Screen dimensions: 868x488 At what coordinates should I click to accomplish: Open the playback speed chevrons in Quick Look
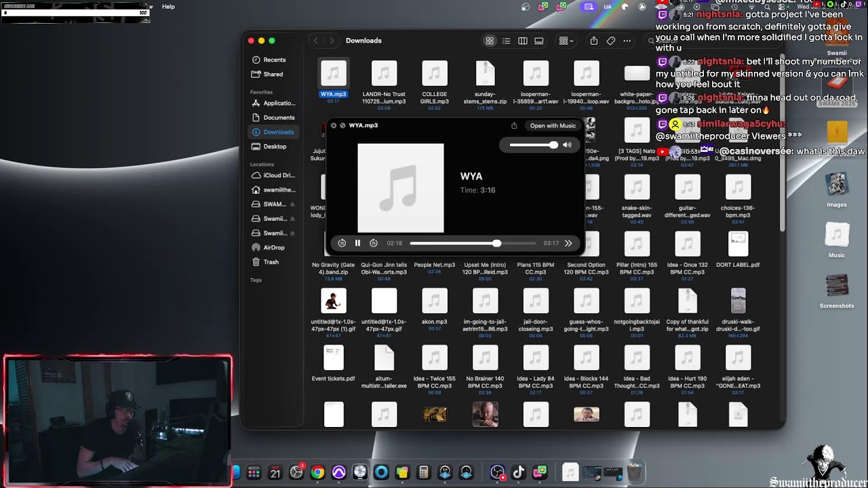coord(568,243)
